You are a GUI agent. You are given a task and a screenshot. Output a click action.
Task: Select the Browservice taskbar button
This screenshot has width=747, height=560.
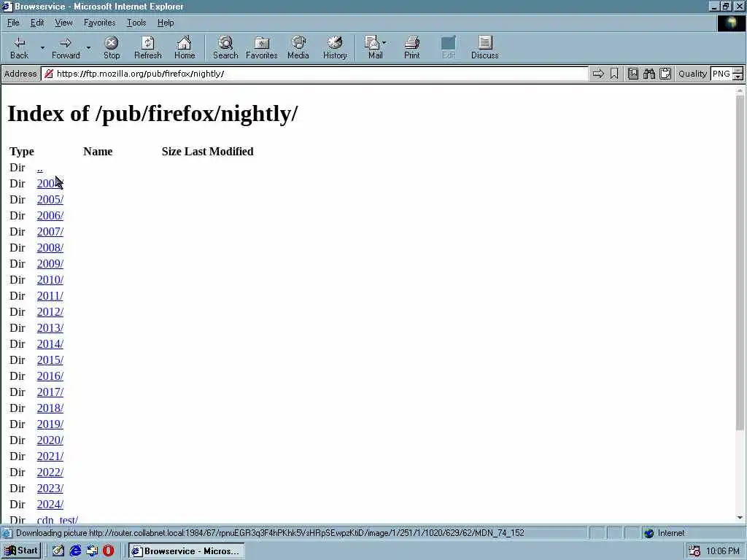point(186,551)
